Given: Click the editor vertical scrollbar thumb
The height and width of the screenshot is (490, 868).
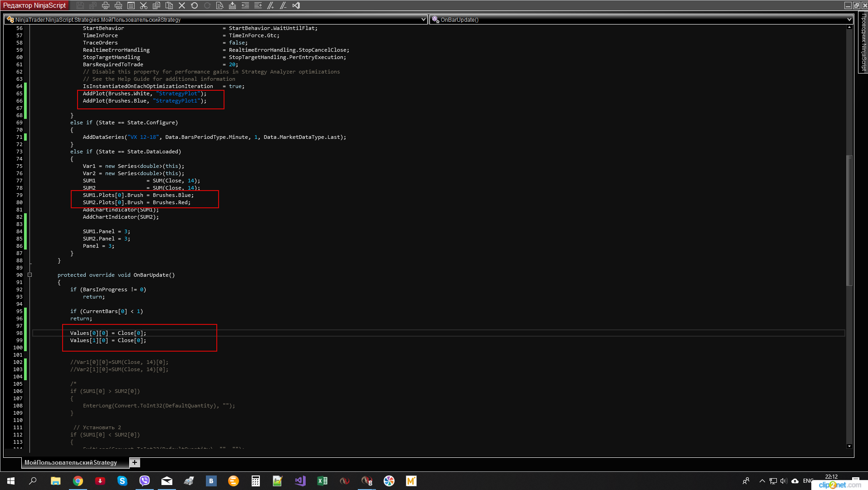Looking at the screenshot, I should (x=849, y=220).
